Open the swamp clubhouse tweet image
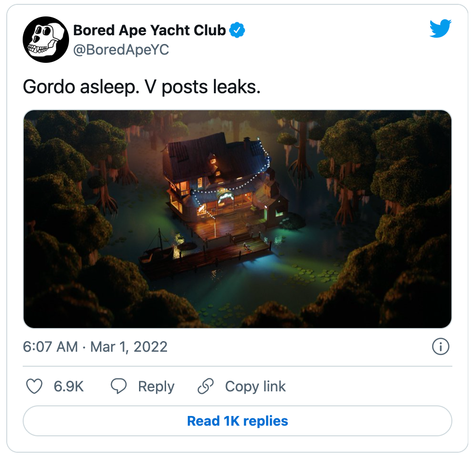The width and height of the screenshot is (476, 459). pos(238,219)
